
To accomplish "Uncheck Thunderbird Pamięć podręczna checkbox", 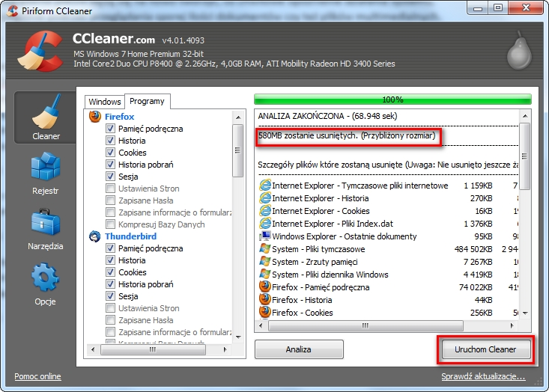I will pos(110,248).
